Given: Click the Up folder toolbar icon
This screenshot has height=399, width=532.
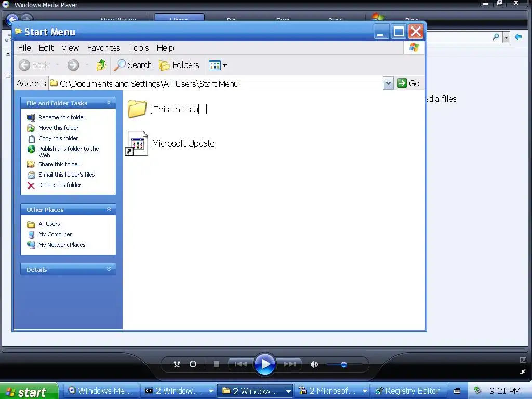Looking at the screenshot, I should click(101, 65).
